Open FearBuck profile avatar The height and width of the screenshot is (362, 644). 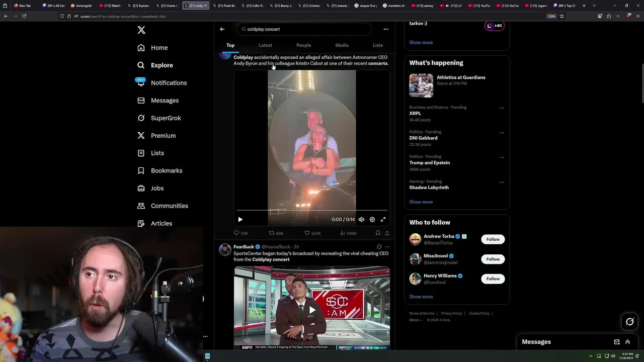(x=225, y=249)
